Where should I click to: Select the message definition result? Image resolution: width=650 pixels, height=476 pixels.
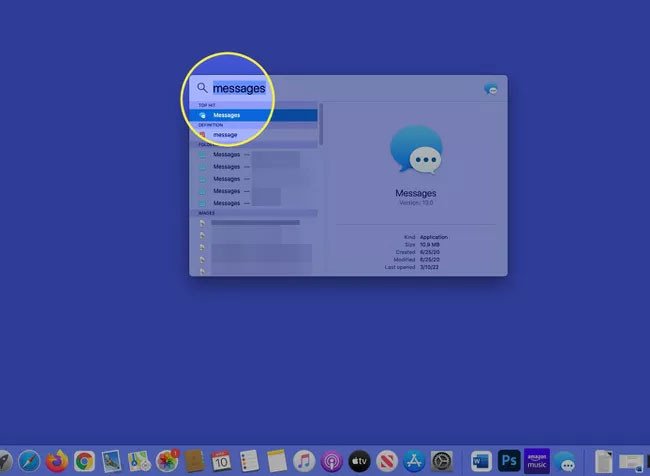pyautogui.click(x=254, y=135)
